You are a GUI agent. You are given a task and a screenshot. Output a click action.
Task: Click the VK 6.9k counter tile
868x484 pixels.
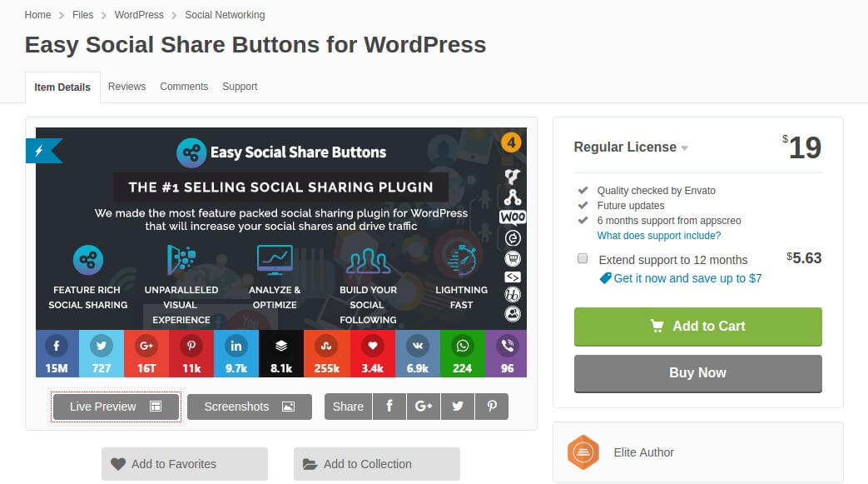click(418, 354)
